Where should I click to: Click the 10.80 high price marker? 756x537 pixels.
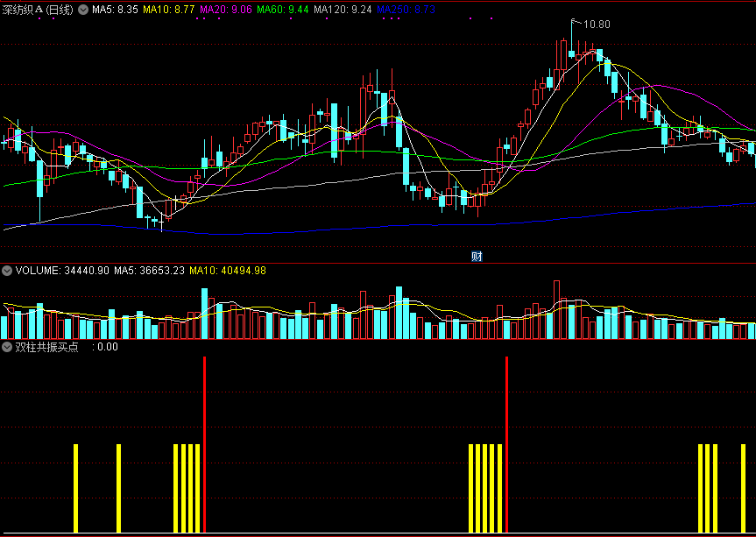coord(597,25)
